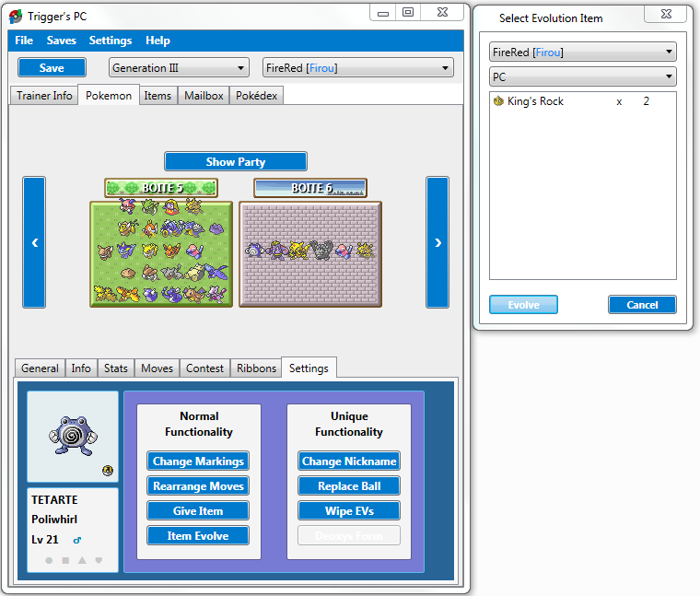Select Kadabra sprite in Boite 6
This screenshot has height=596, width=700.
[299, 251]
